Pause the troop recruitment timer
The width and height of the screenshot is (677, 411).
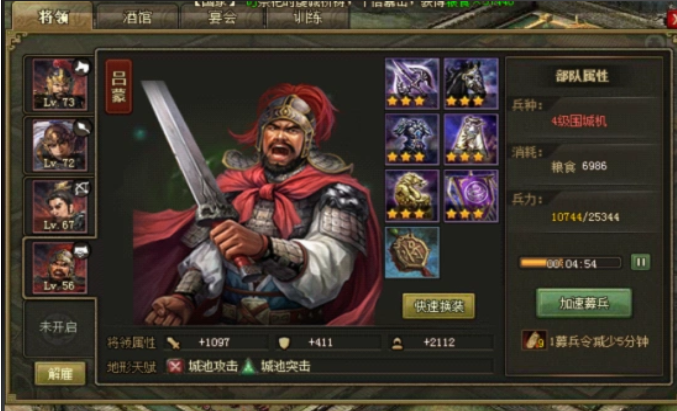[x=640, y=262]
